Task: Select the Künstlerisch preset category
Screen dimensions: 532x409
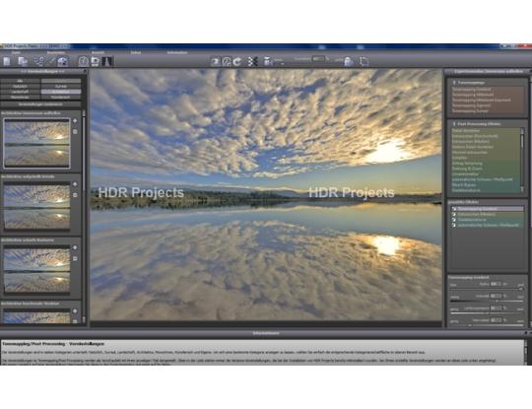Action: click(61, 98)
